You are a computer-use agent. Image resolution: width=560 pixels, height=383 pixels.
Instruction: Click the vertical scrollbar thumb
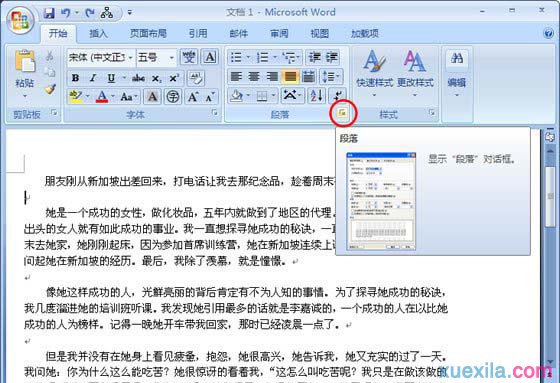coord(550,197)
